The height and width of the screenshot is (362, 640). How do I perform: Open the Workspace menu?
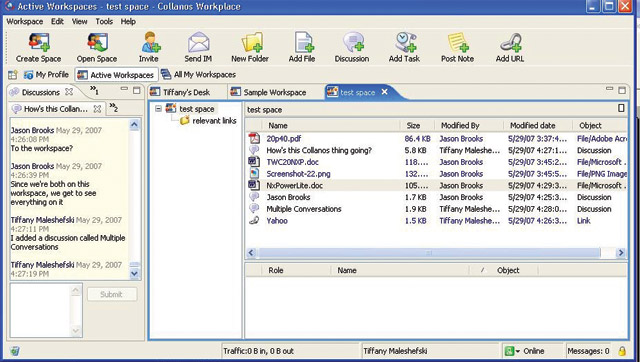click(x=24, y=22)
